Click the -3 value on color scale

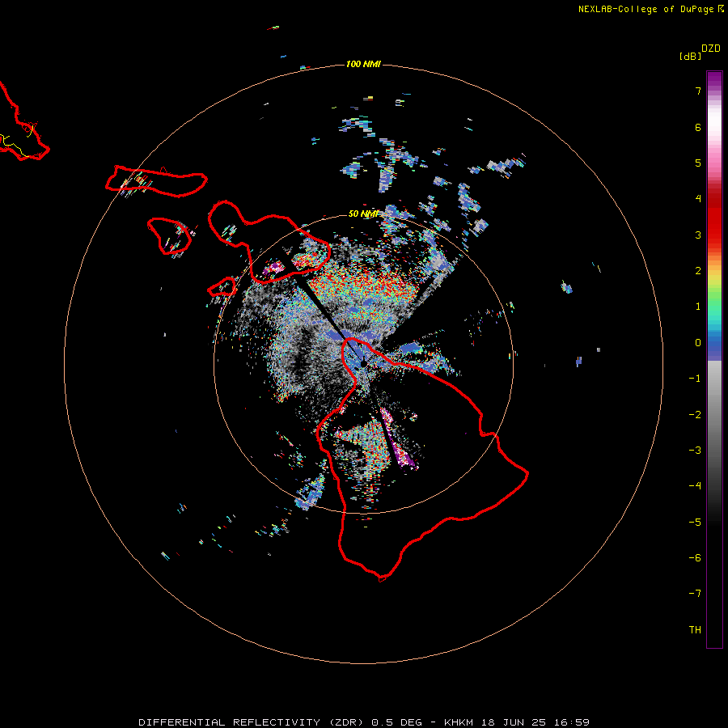click(695, 451)
